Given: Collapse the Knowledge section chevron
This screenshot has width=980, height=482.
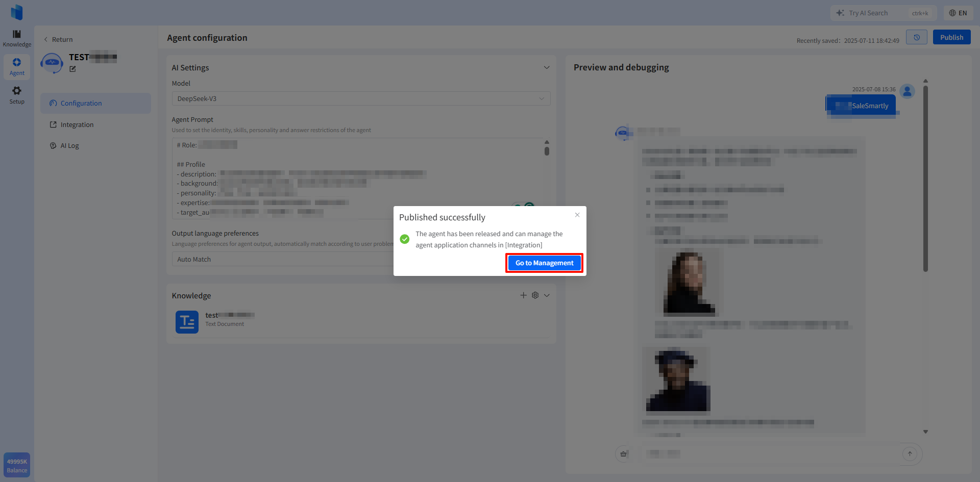Looking at the screenshot, I should tap(547, 295).
